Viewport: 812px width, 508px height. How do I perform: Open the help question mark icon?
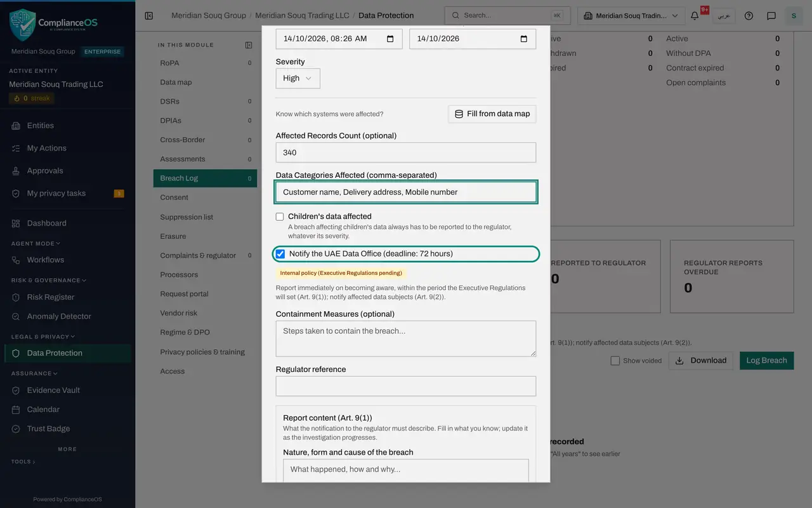749,15
